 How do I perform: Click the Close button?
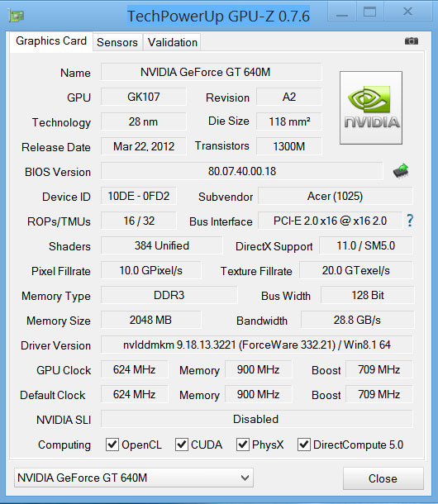point(383,478)
